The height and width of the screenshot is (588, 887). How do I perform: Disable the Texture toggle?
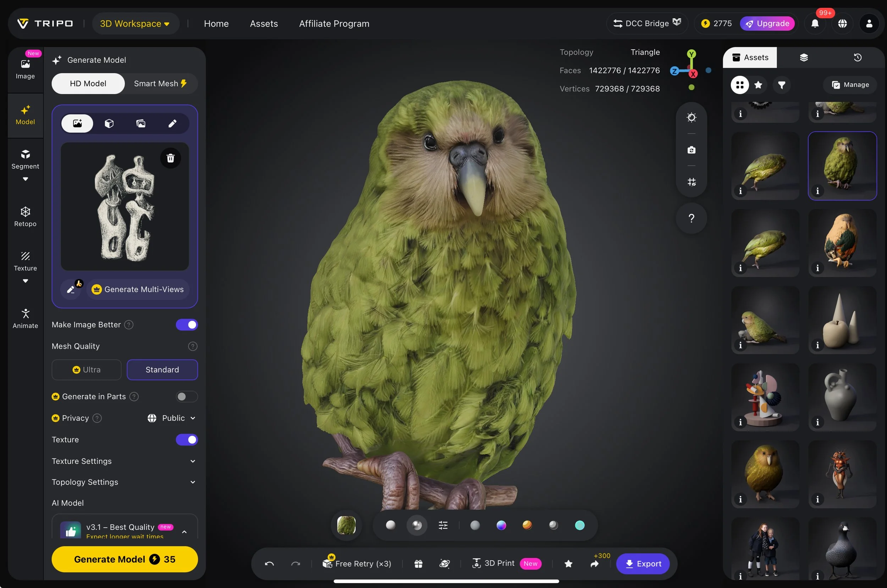pos(186,439)
